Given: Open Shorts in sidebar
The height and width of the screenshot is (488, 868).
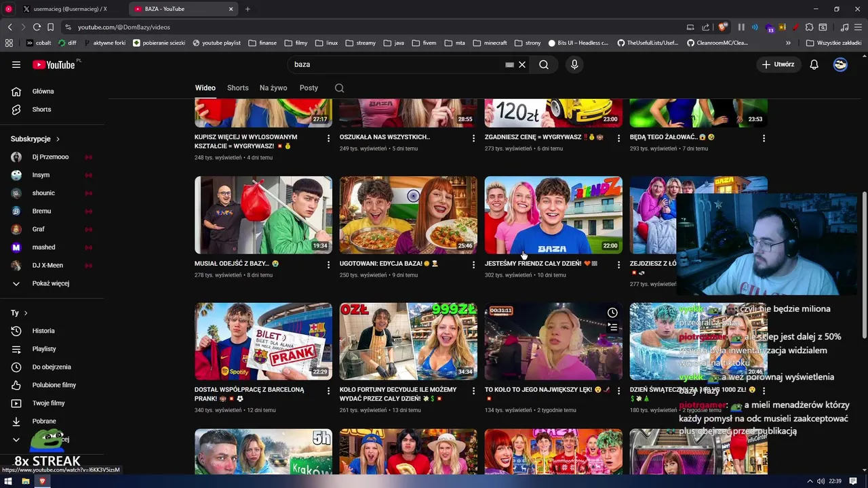Looking at the screenshot, I should click(52, 109).
